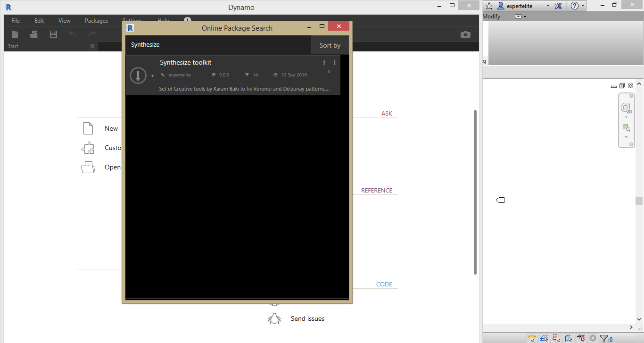Click the camera export icon in Dynamo toolbar
The height and width of the screenshot is (343, 644).
point(465,34)
